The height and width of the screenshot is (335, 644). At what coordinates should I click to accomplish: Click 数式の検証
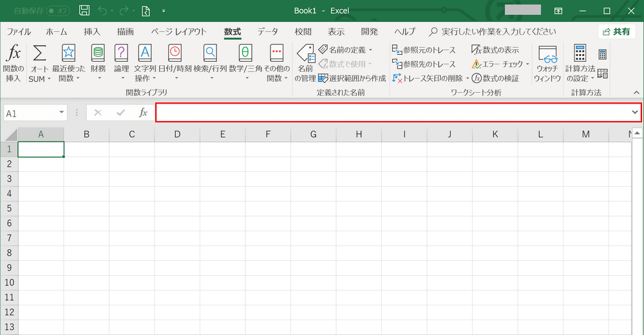[495, 78]
